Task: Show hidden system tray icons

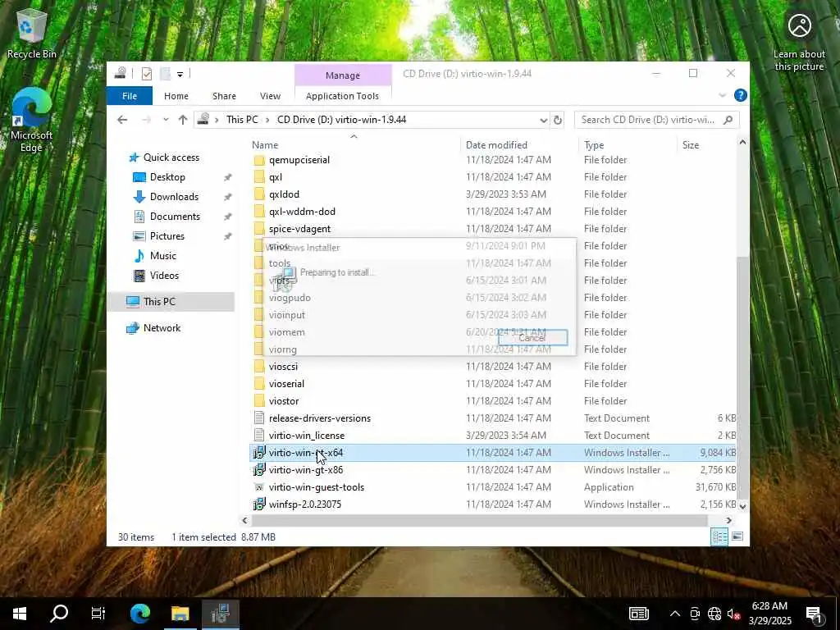Action: click(675, 614)
